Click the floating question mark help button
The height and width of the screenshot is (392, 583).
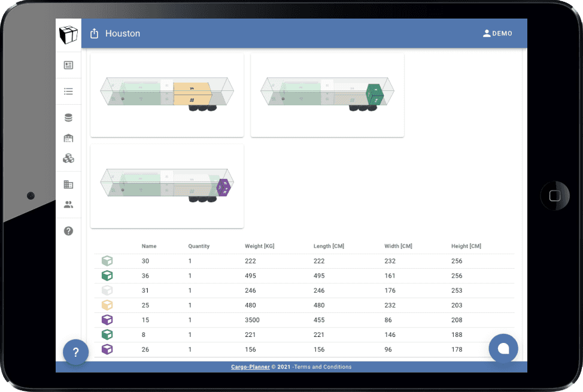[75, 352]
